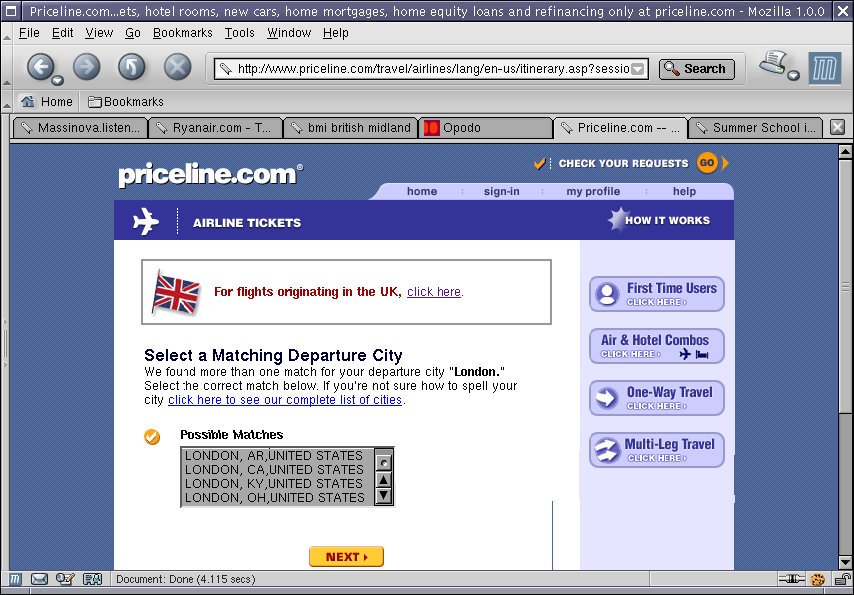Open the window menu icon in the title bar

tap(11, 10)
